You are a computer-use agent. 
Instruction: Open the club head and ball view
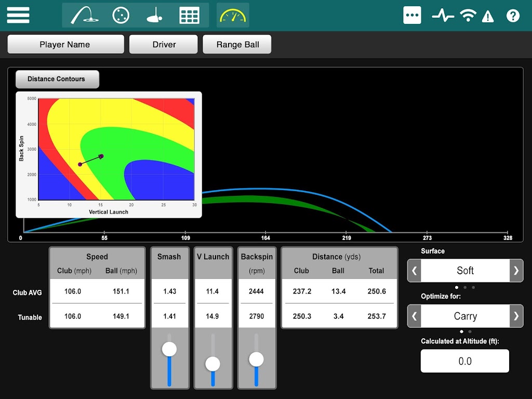point(155,15)
